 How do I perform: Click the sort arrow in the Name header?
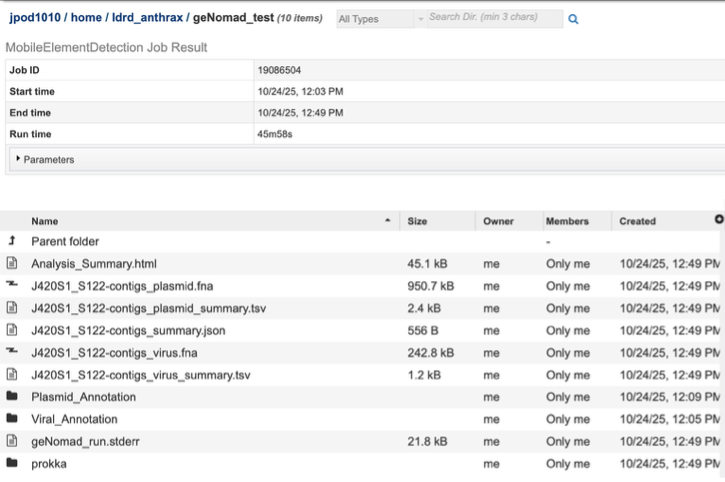point(387,221)
